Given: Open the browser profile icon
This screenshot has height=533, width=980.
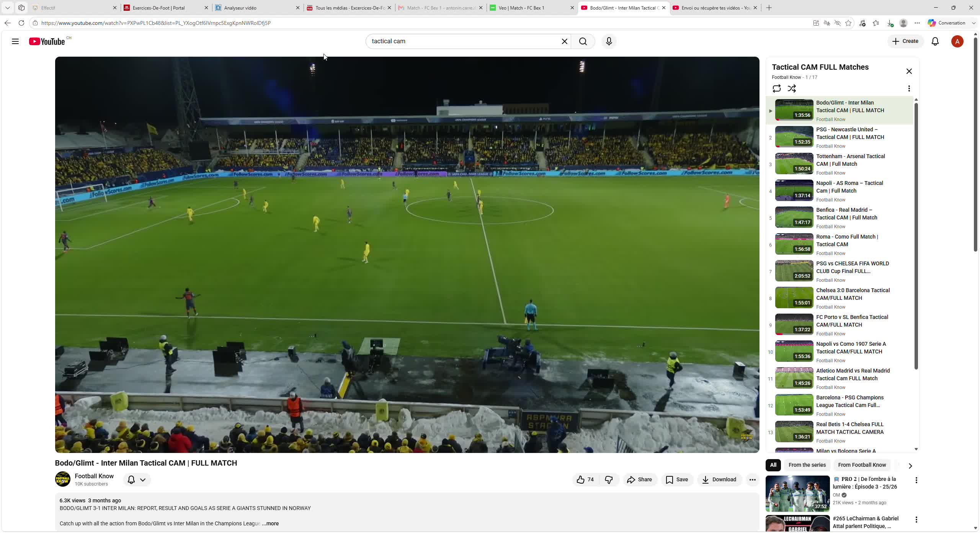Looking at the screenshot, I should click(903, 23).
